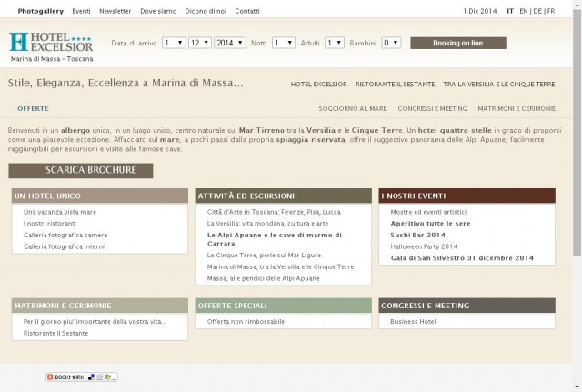
Task: Open Galleria fotografica interni link
Action: (64, 246)
